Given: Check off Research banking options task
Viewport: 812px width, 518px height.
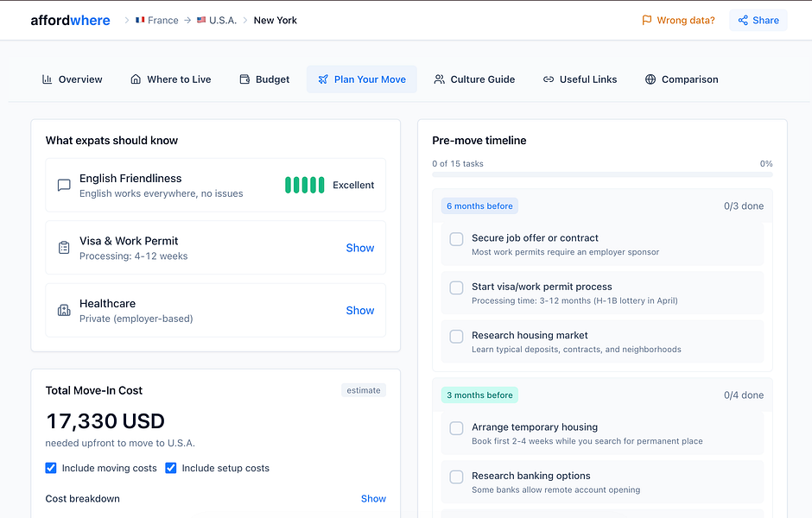Looking at the screenshot, I should click(456, 477).
